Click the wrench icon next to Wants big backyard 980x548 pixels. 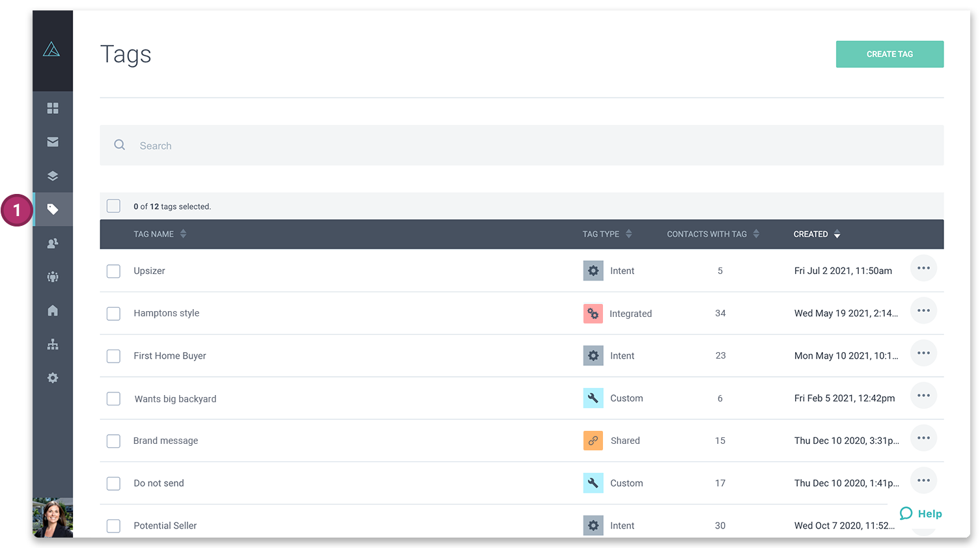(x=593, y=398)
